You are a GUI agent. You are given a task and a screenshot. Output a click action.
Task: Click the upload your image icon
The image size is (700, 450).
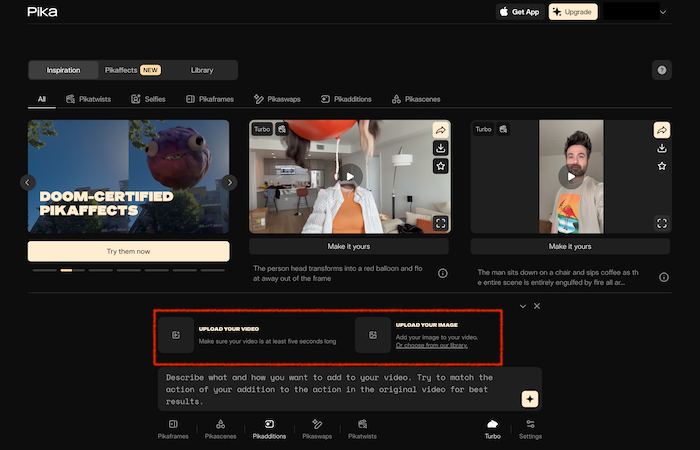tap(373, 335)
